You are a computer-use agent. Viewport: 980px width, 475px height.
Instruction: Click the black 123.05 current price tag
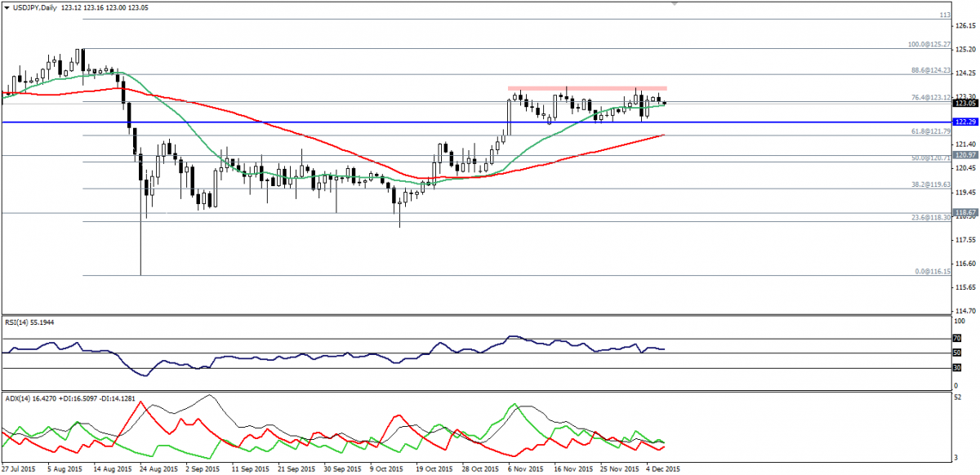point(965,104)
